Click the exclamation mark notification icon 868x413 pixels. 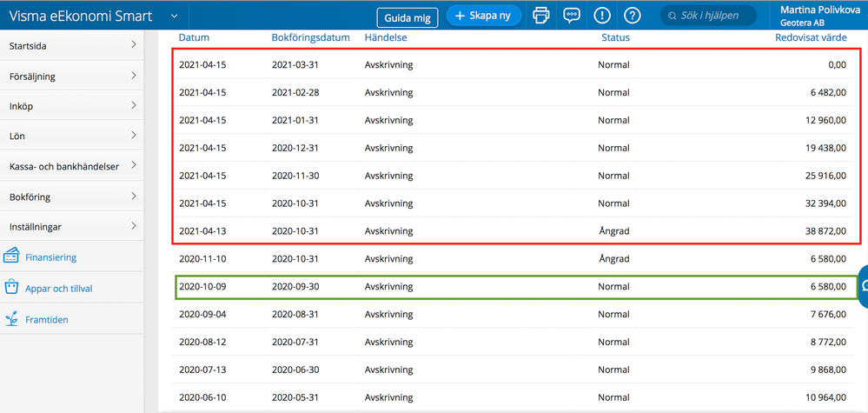602,16
